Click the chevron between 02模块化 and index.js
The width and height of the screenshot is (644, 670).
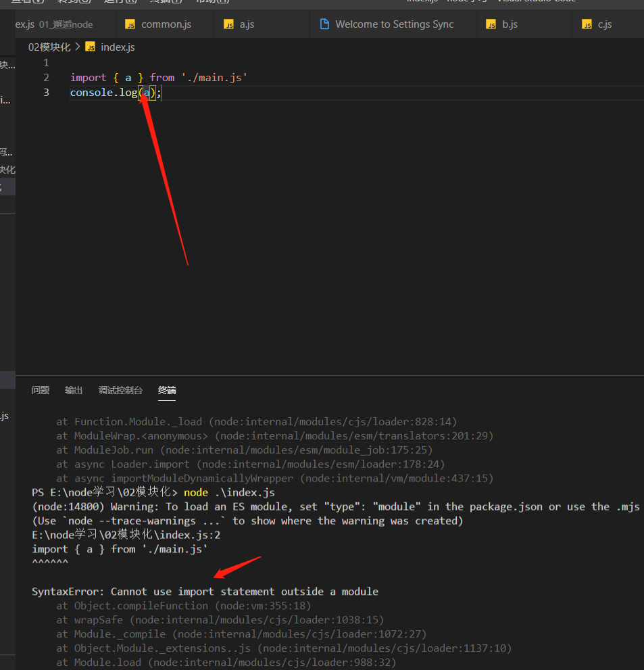pos(78,47)
